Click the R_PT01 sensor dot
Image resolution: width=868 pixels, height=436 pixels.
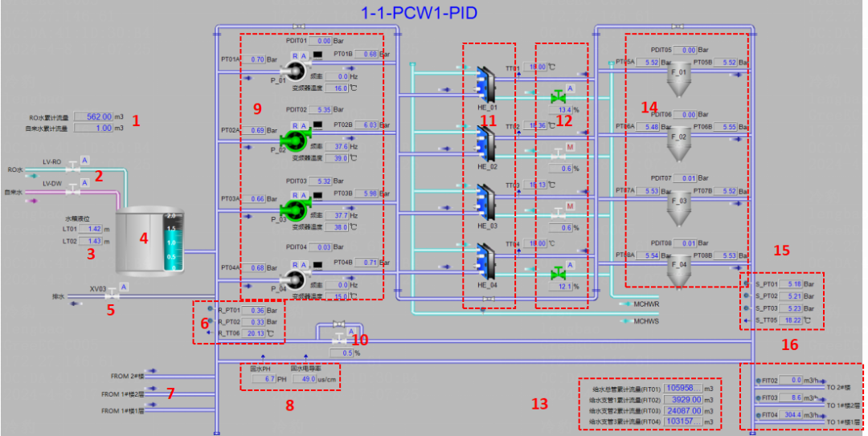click(210, 309)
